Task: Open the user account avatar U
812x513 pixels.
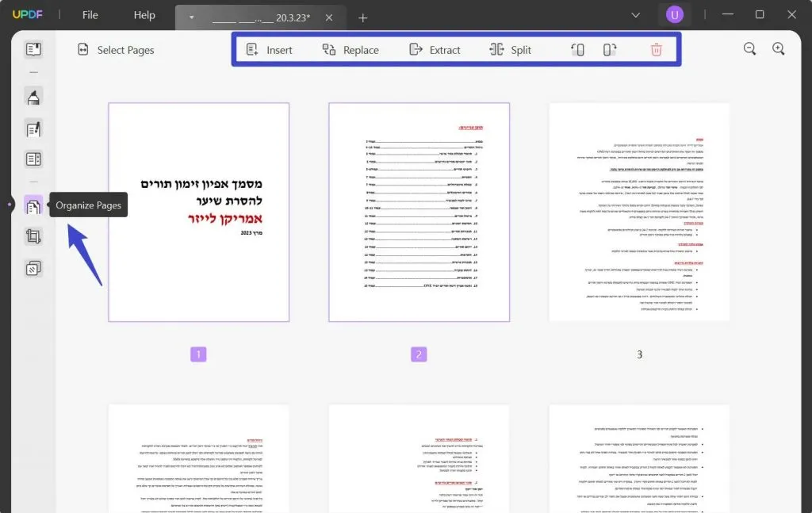Action: pos(674,15)
